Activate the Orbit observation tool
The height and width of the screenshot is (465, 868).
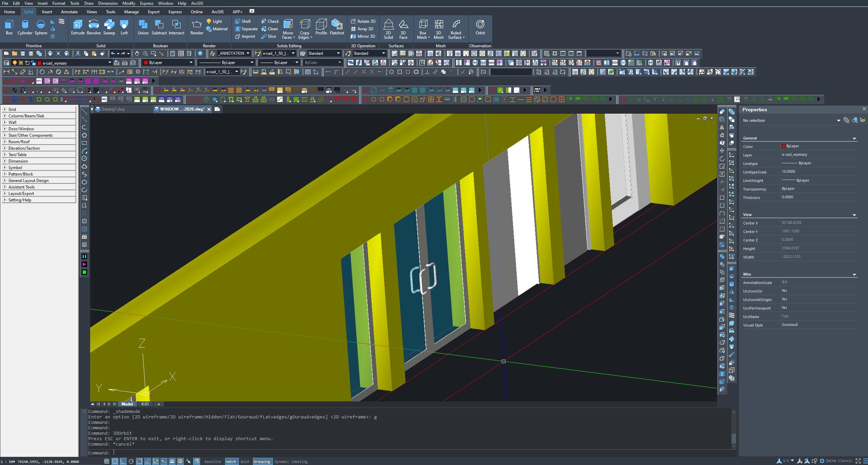tap(480, 27)
